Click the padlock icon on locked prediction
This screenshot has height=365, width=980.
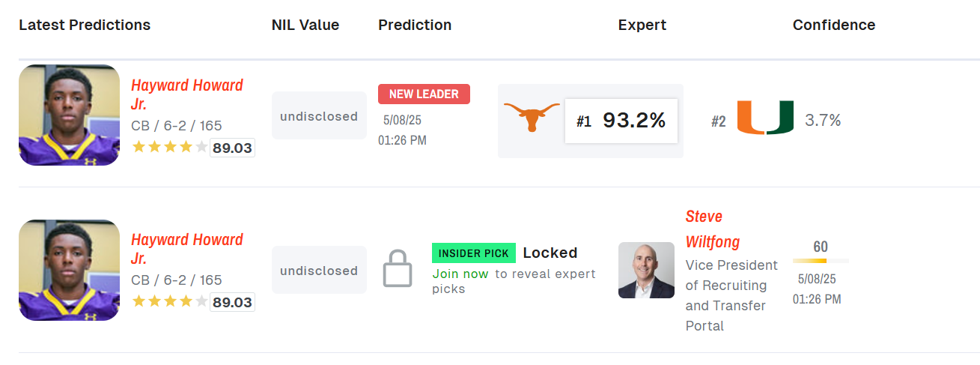pyautogui.click(x=398, y=268)
